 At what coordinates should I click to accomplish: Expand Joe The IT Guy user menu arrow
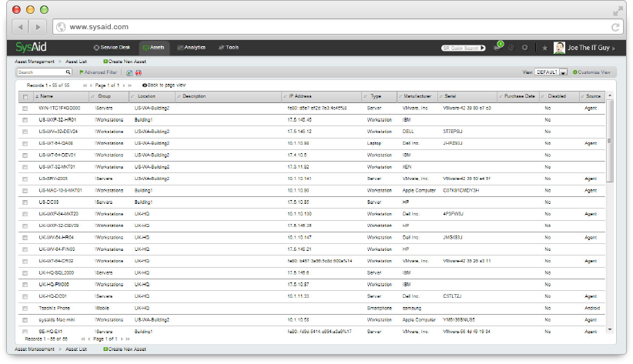pyautogui.click(x=614, y=48)
